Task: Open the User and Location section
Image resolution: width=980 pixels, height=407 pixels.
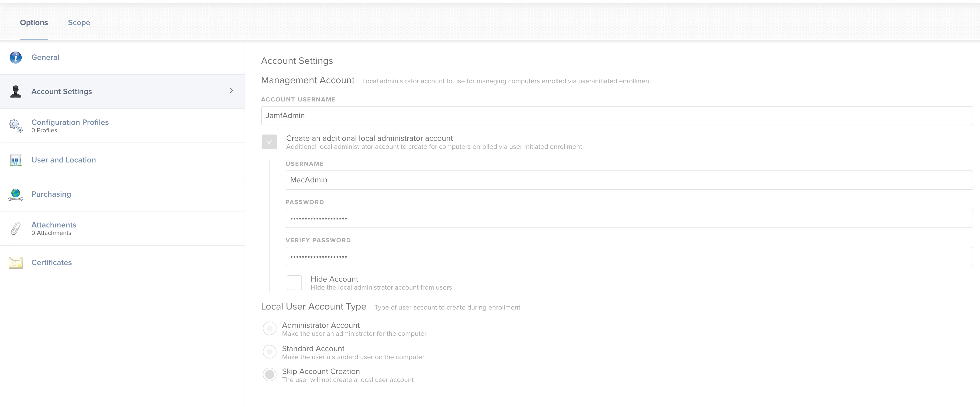Action: (x=122, y=160)
